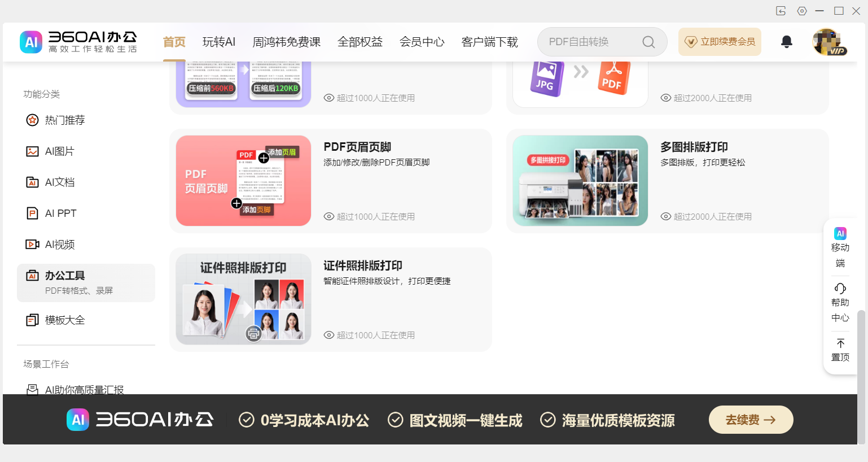The image size is (868, 462).
Task: Select 模板大全 in the sidebar
Action: click(64, 320)
